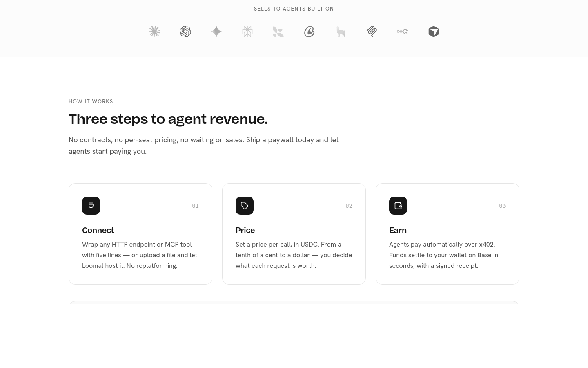Screen dimensions: 588x368
Task: Select the swirled C logo
Action: pyautogui.click(x=310, y=31)
